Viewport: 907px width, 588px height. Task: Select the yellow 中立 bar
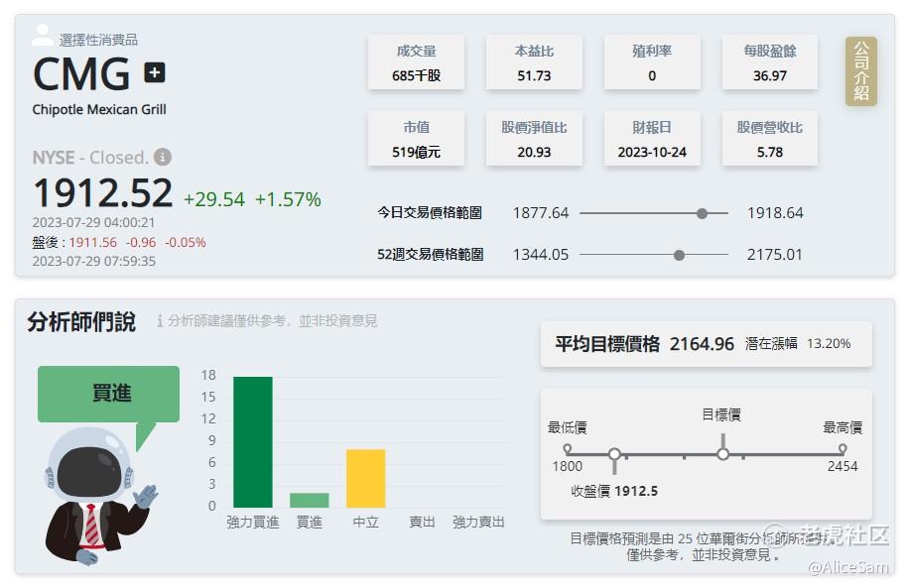point(365,478)
